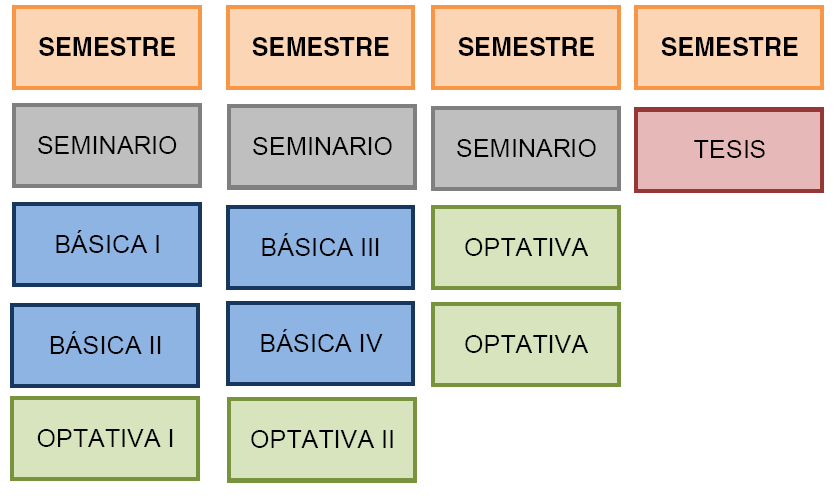Click the word TESIS inside the red box

(730, 149)
